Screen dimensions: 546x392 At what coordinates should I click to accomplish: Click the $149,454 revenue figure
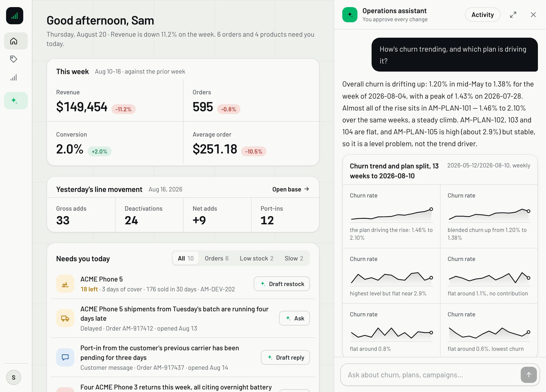(82, 107)
